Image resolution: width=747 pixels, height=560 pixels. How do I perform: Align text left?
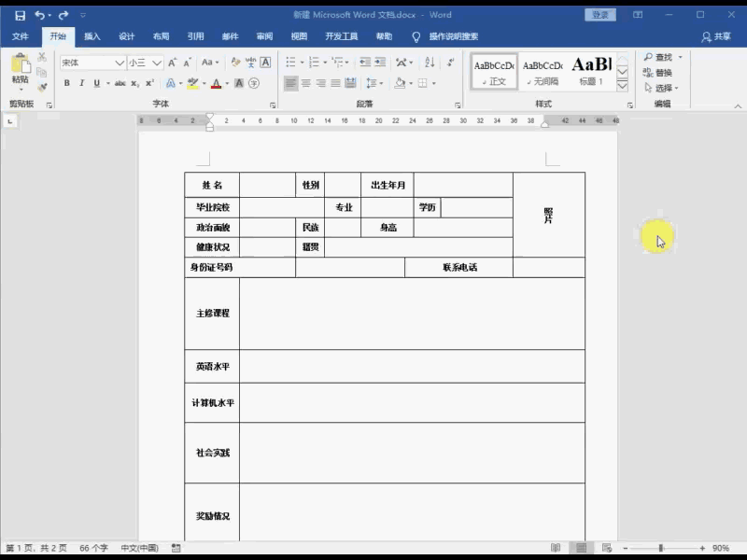290,83
